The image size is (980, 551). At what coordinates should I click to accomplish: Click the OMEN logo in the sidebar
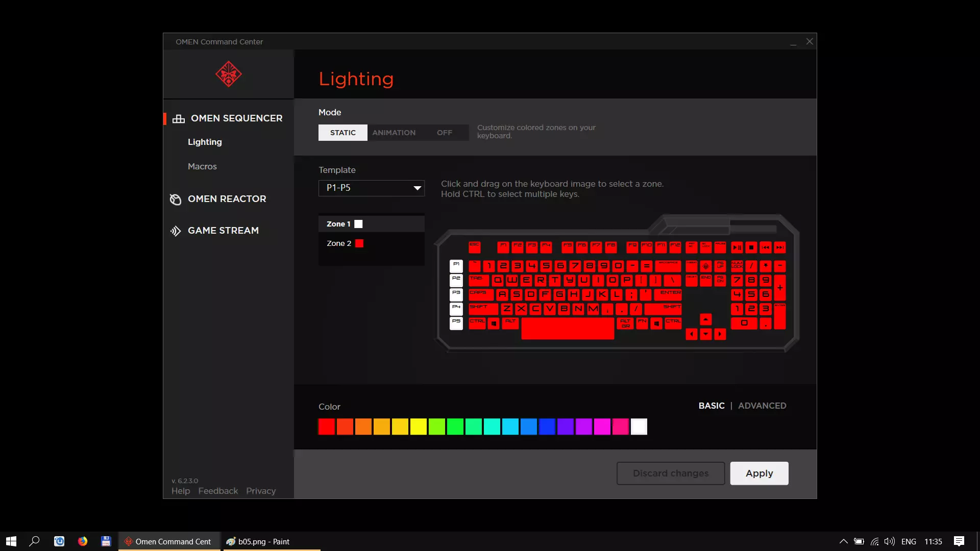click(228, 74)
